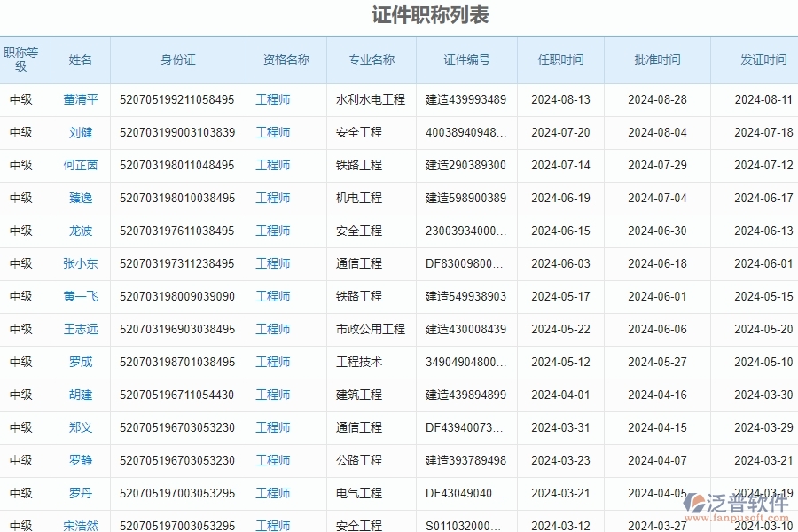Sort by 任职时间 column header
Screen dimensions: 798x532
click(x=561, y=59)
